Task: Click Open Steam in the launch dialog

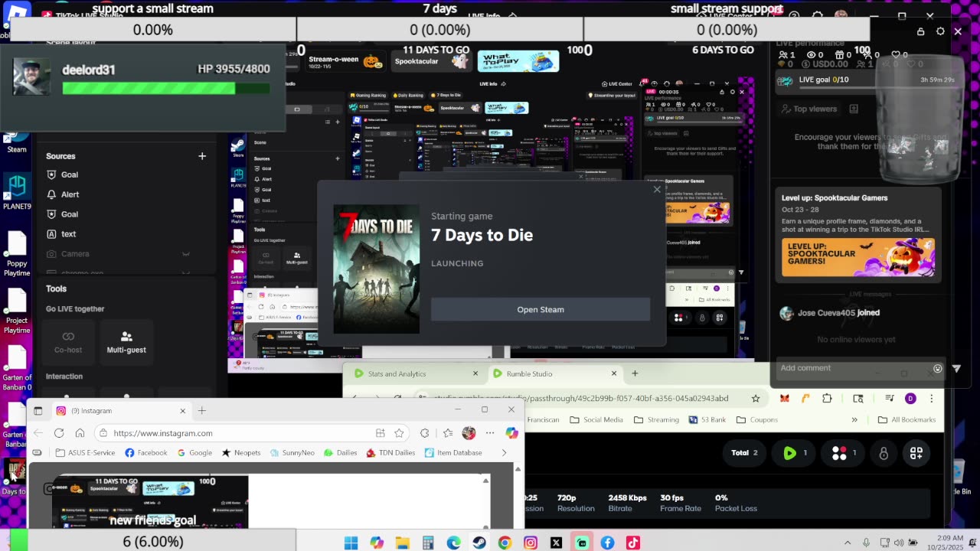Action: pos(541,309)
